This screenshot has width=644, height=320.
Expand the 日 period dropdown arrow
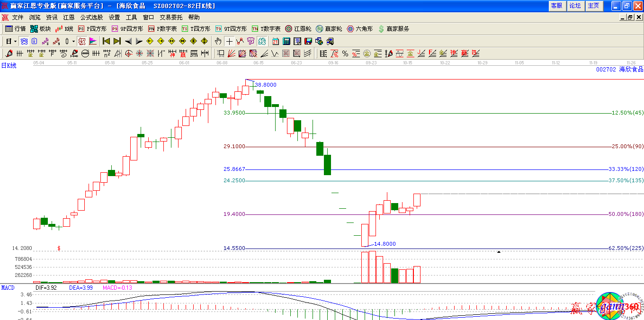(15, 41)
